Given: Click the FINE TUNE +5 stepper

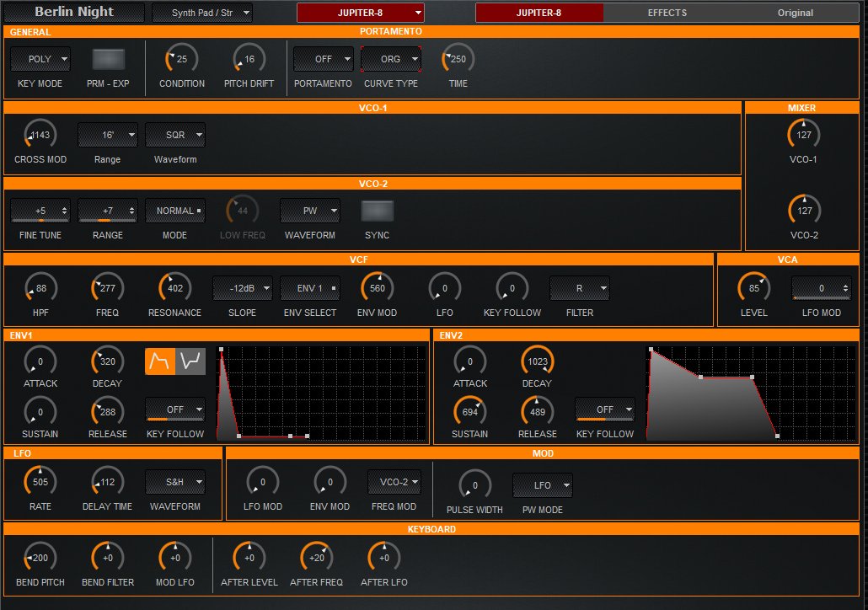Looking at the screenshot, I should (40, 211).
